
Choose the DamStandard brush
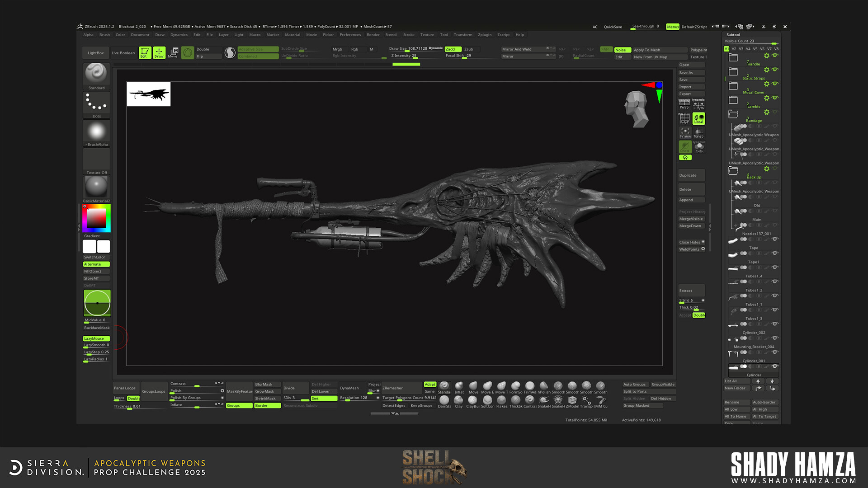(444, 401)
